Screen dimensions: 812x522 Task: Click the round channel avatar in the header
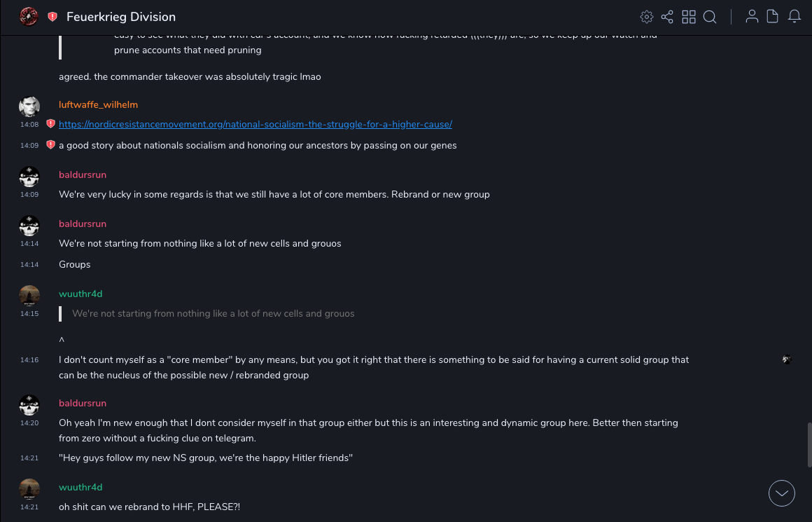tap(29, 17)
